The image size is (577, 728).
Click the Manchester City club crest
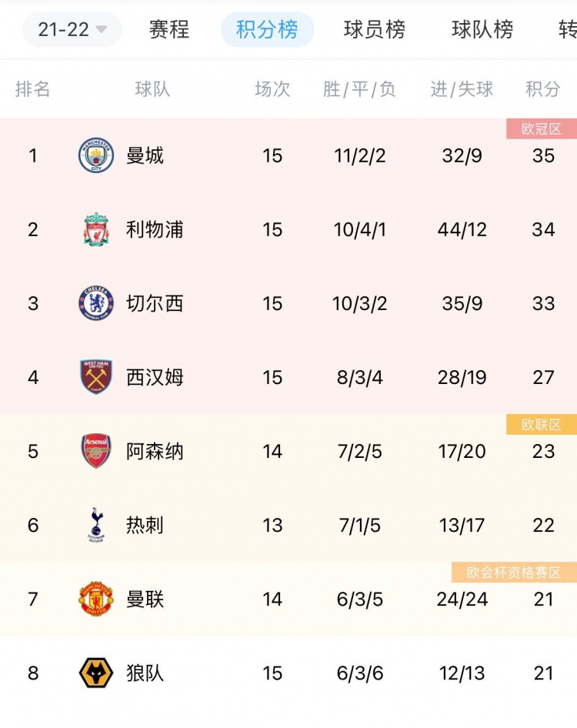click(x=96, y=155)
